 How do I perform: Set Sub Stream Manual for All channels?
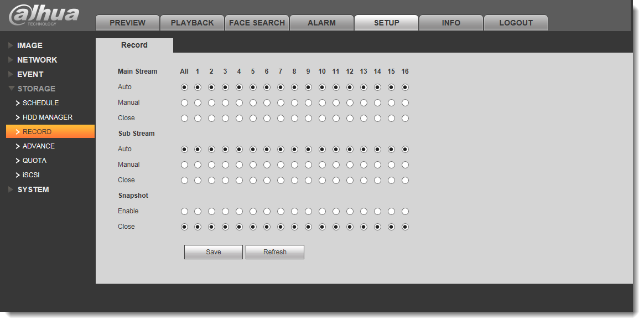pos(184,165)
